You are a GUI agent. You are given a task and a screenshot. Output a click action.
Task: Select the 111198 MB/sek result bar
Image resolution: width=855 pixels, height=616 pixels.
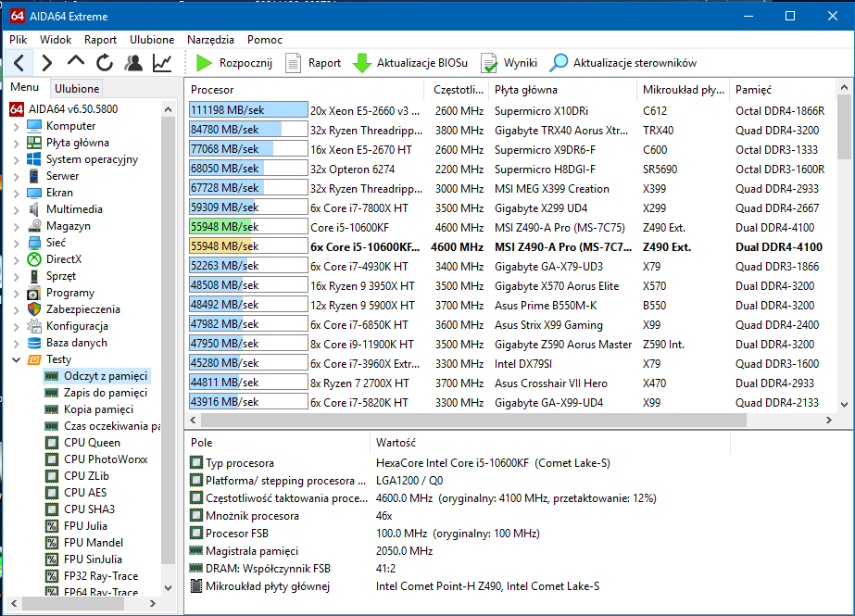[x=248, y=110]
